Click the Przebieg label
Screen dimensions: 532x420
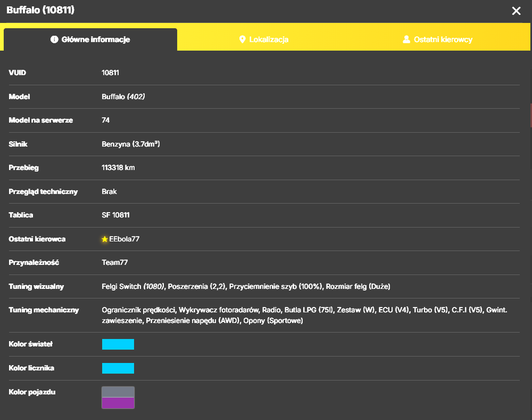23,168
